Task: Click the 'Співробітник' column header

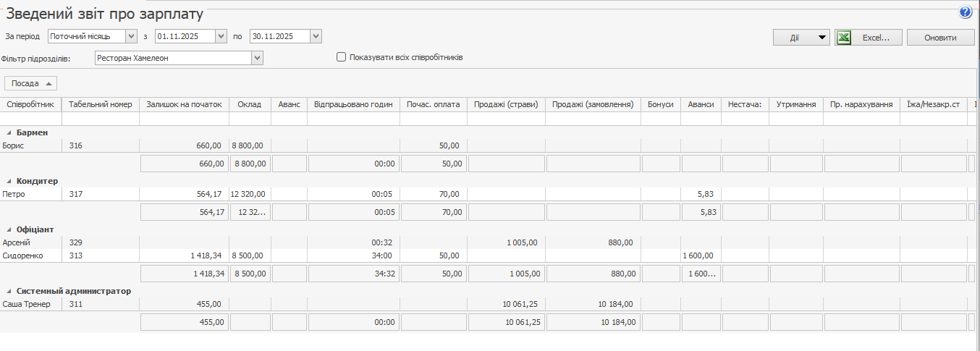Action: coord(30,104)
